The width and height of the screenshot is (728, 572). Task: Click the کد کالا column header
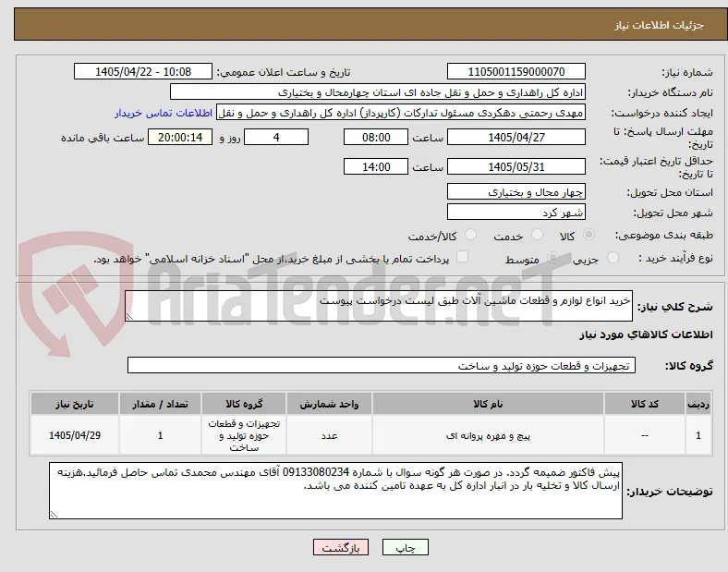pyautogui.click(x=645, y=404)
